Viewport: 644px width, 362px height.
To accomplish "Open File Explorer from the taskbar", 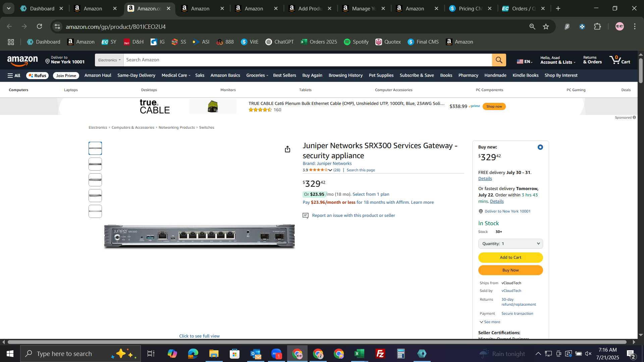I will pyautogui.click(x=214, y=354).
